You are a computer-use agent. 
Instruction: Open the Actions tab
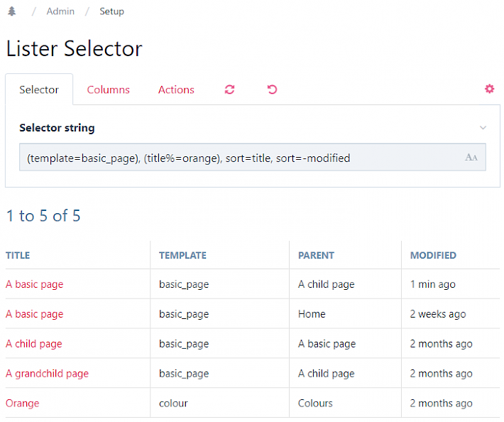click(176, 90)
